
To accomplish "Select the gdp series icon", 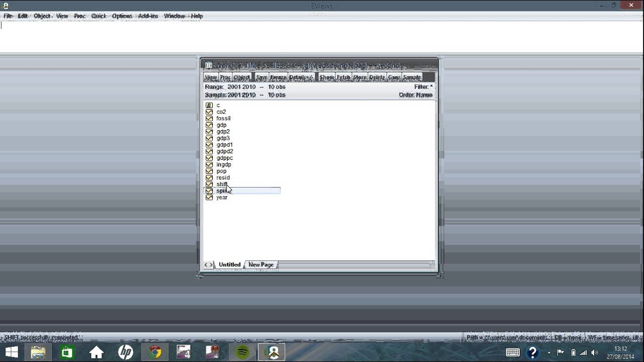I will coord(209,125).
